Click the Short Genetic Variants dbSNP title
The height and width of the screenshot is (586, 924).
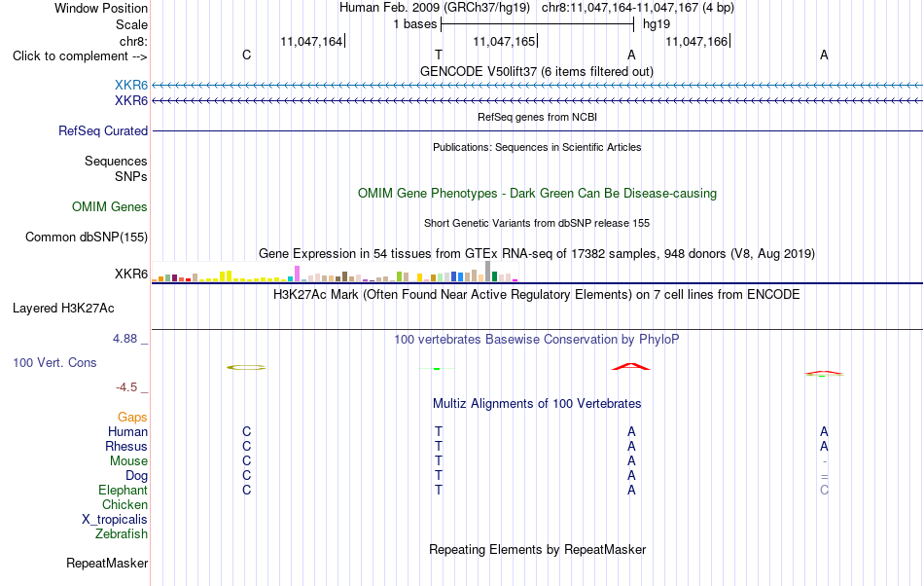(536, 223)
